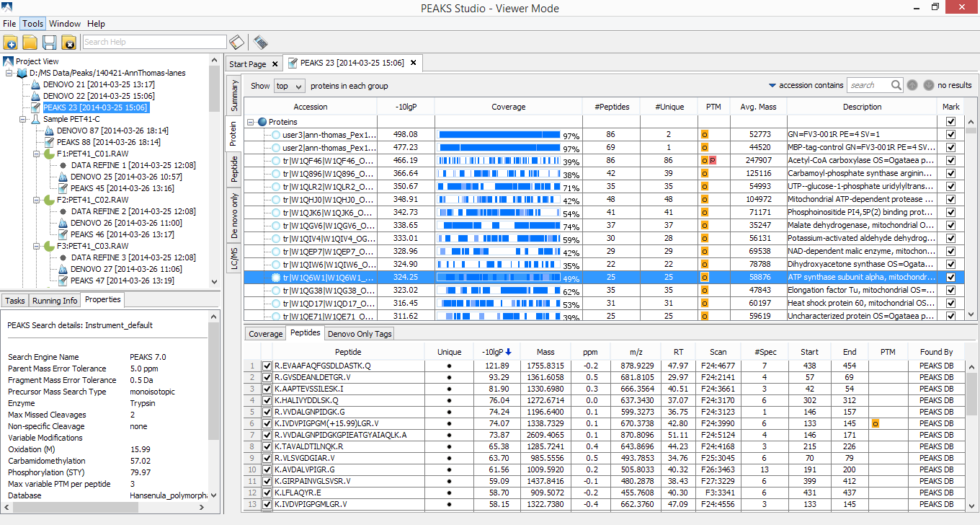Click the Found By column header
The width and height of the screenshot is (980, 525).
click(936, 352)
